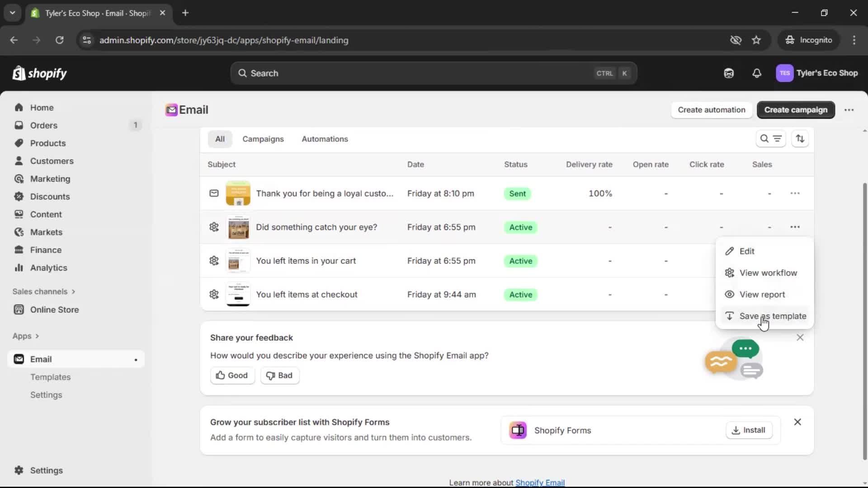This screenshot has width=868, height=488.
Task: Click the Sent status badge
Action: click(x=517, y=193)
